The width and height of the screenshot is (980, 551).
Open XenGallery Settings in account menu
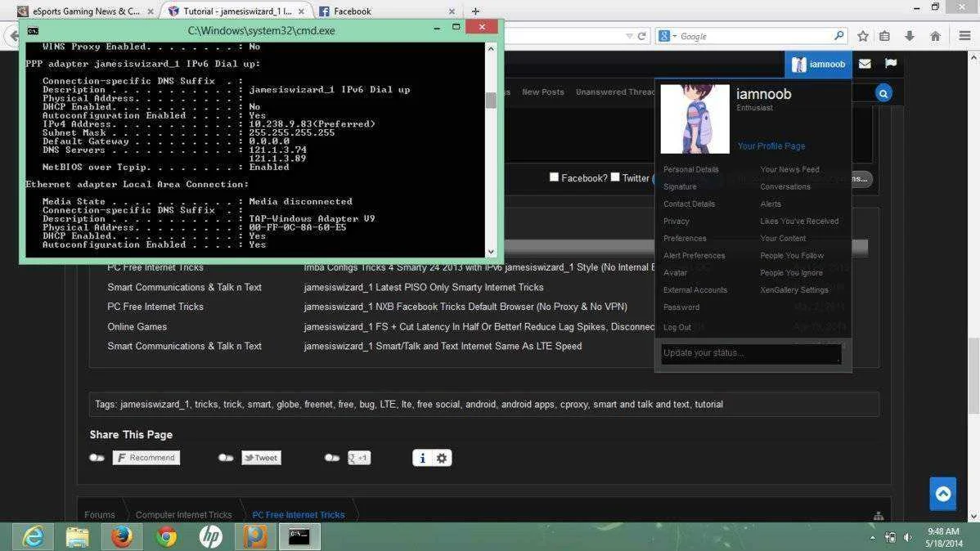click(793, 290)
